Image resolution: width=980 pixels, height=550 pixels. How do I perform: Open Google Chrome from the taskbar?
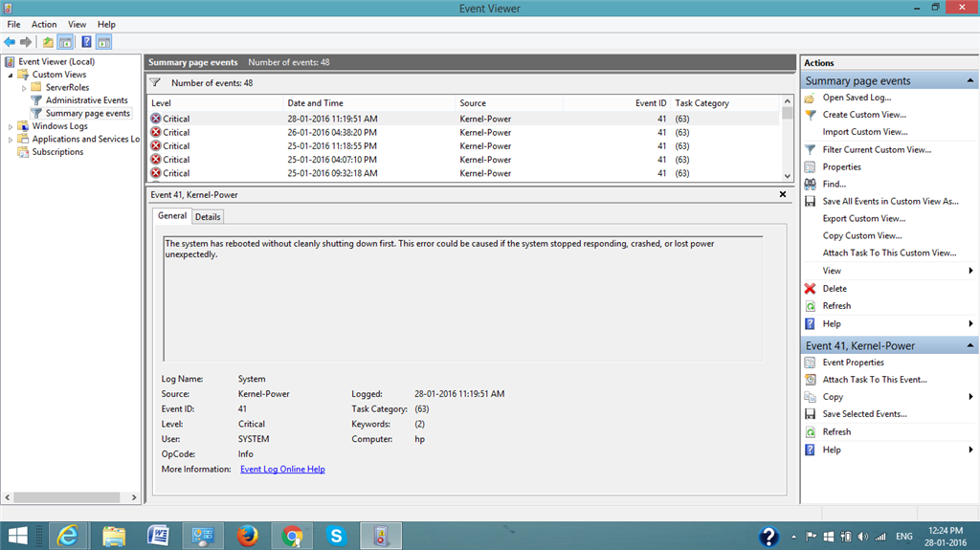point(292,537)
